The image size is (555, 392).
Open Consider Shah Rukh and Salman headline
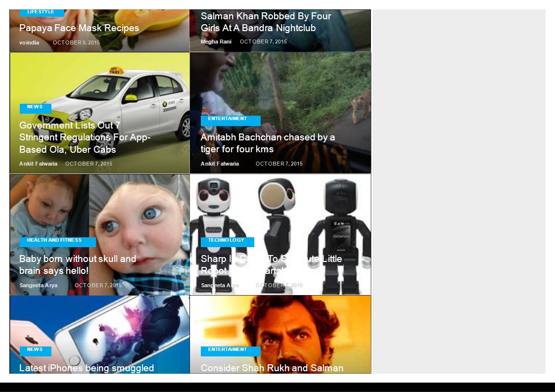[x=272, y=368]
